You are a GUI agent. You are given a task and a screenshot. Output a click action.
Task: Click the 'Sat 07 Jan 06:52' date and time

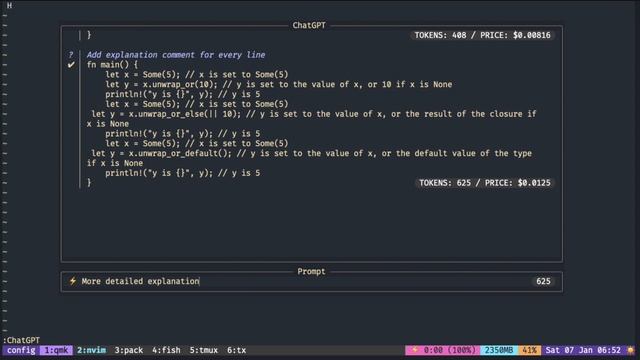[583, 350]
